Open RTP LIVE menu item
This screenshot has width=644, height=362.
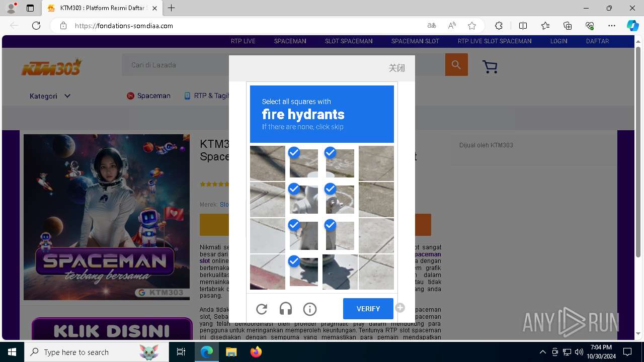click(243, 41)
